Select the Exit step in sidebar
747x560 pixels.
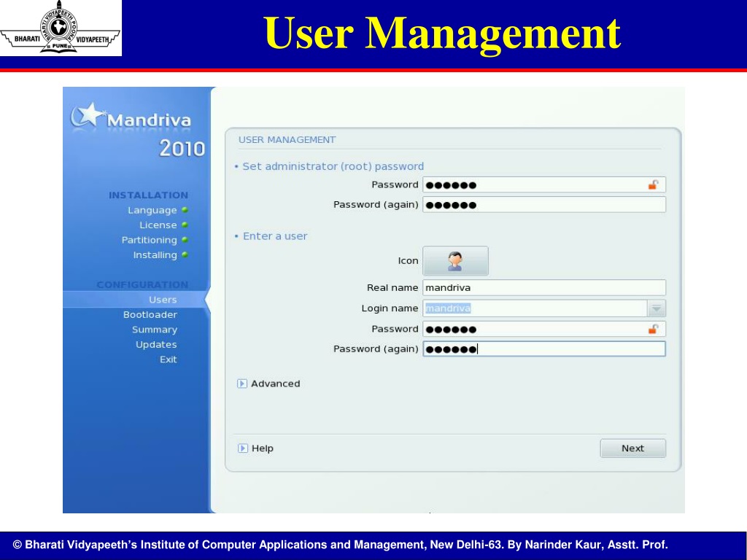tap(169, 359)
